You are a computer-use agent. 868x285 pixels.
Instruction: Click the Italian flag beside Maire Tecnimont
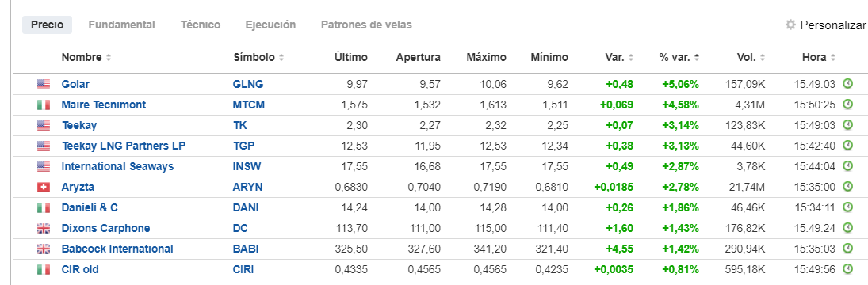pyautogui.click(x=43, y=105)
